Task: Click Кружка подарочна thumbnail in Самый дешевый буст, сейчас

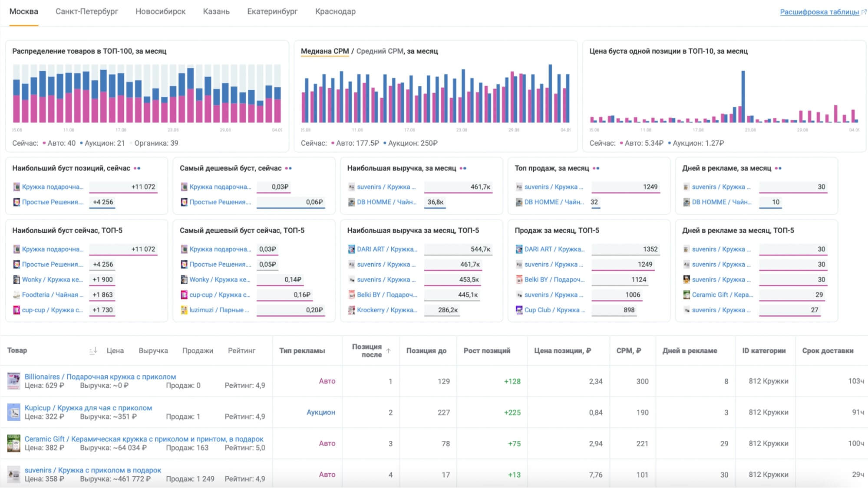Action: pyautogui.click(x=184, y=187)
